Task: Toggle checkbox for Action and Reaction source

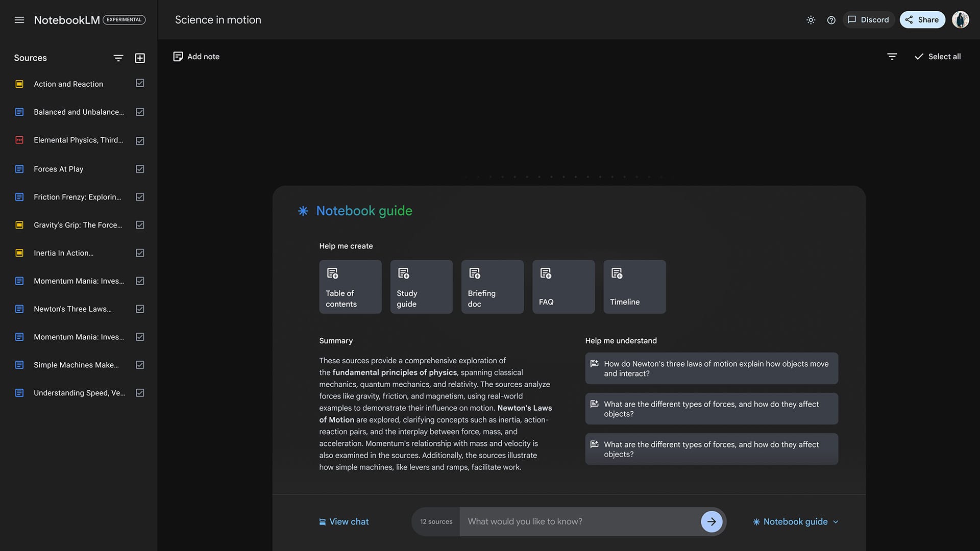Action: tap(140, 84)
